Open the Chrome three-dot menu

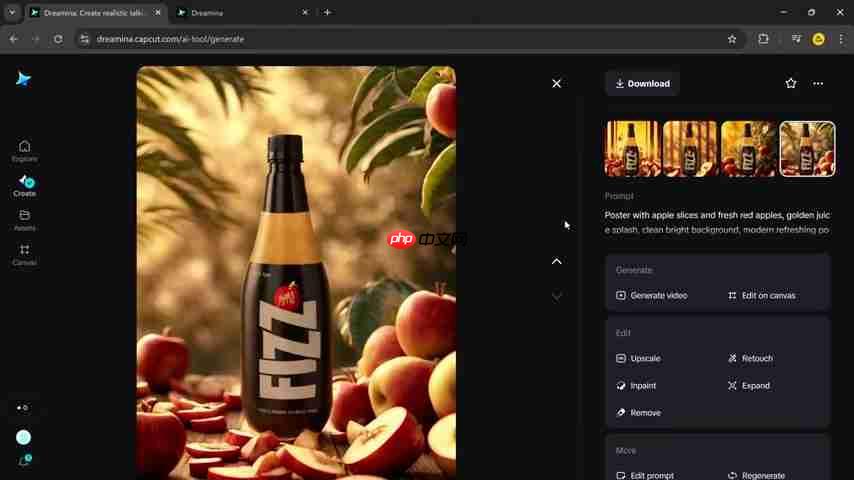[841, 39]
